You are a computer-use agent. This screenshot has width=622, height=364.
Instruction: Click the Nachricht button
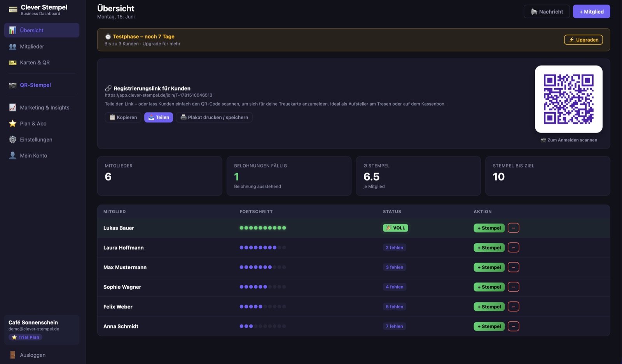click(547, 12)
